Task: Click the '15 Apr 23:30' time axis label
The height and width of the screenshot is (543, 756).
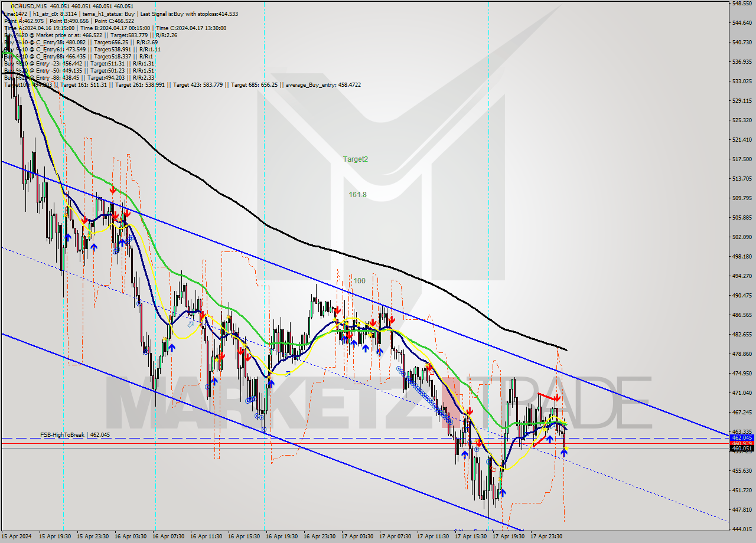Action: coord(93,537)
